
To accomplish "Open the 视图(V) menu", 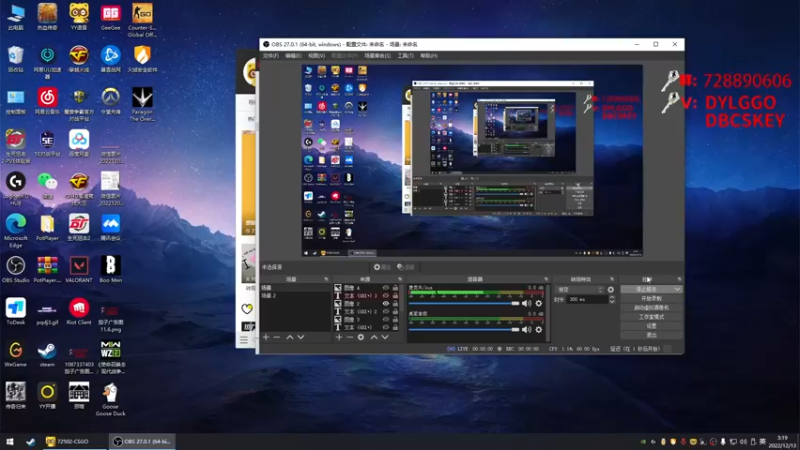I will [x=316, y=56].
